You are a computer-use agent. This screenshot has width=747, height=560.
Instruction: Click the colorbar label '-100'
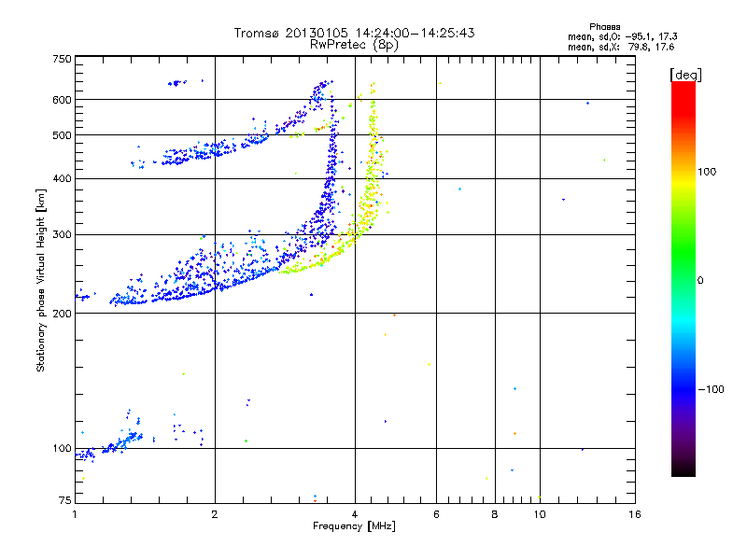click(711, 389)
